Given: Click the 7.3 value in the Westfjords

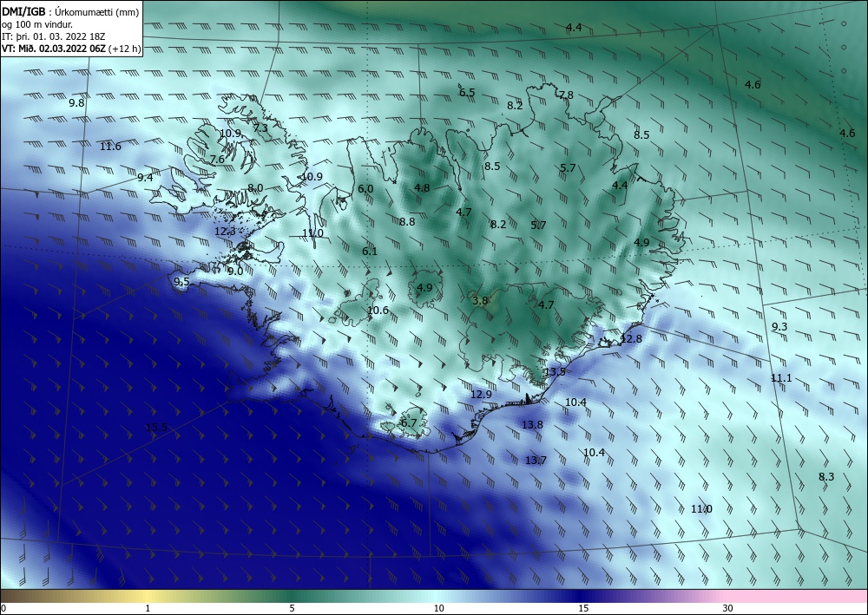Looking at the screenshot, I should [260, 128].
